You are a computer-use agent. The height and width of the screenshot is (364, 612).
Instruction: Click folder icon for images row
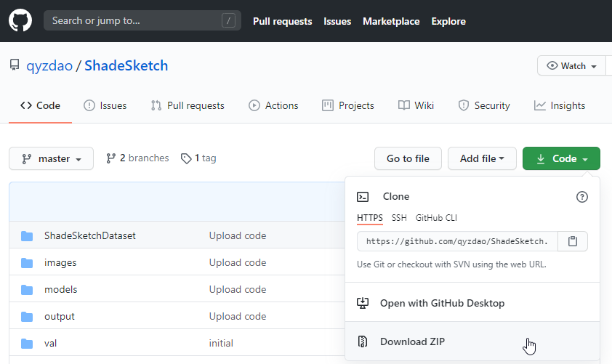pos(27,263)
